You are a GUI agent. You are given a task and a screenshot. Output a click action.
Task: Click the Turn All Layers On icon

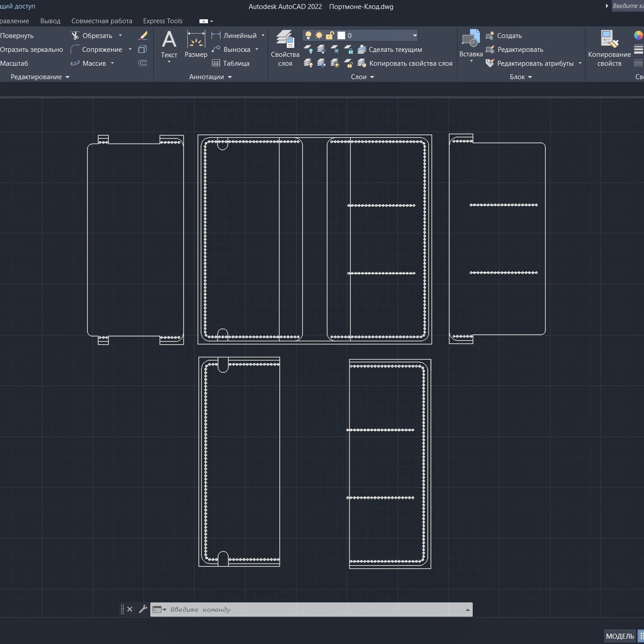[x=308, y=63]
